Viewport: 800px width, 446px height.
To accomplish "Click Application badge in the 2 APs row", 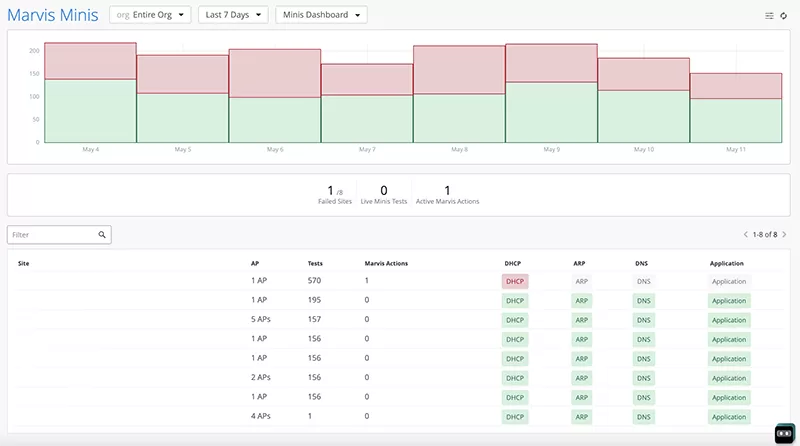I will click(x=729, y=378).
